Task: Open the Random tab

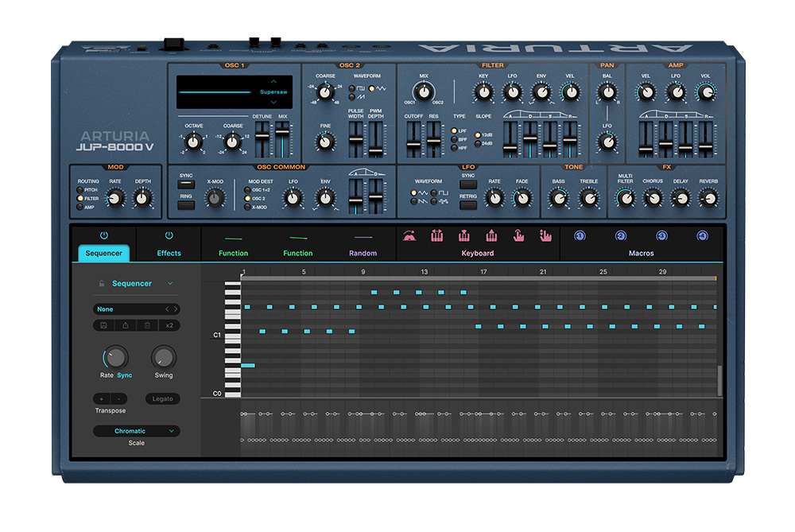Action: [x=363, y=253]
